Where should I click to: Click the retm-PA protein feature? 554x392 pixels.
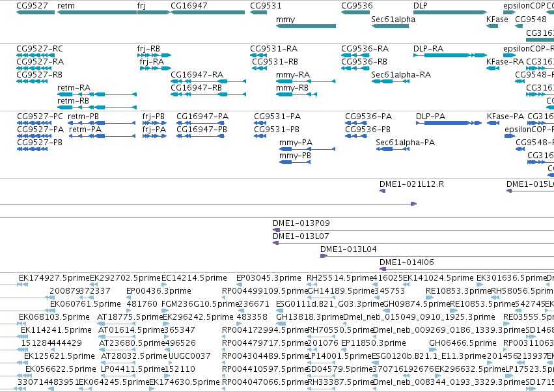coord(102,136)
